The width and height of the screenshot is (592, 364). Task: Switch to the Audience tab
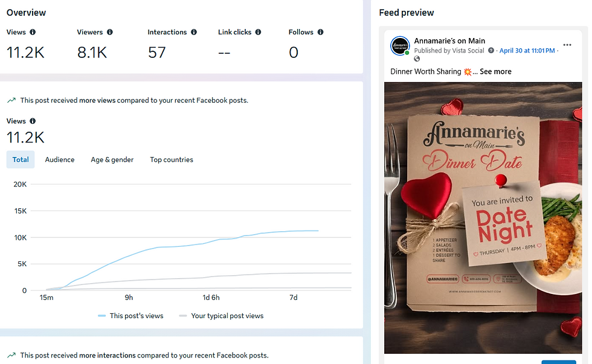(x=60, y=159)
